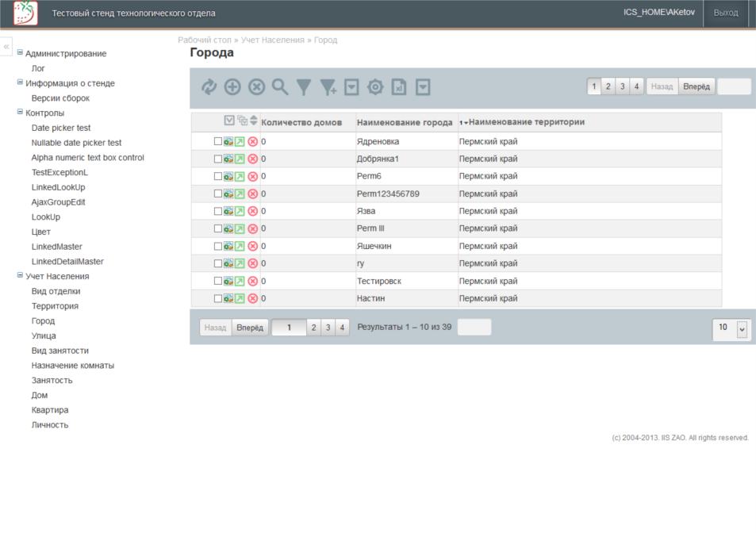Screen dimensions: 756x533
Task: Click Вперёд in top pager
Action: (x=697, y=86)
